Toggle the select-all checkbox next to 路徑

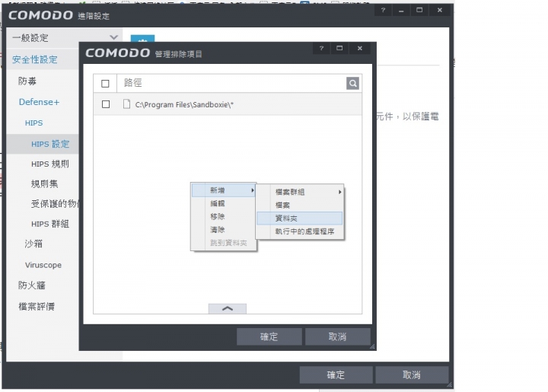(105, 84)
